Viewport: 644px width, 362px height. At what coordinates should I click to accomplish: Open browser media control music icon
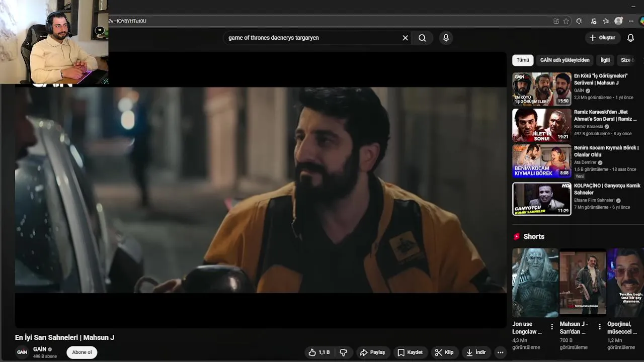593,21
